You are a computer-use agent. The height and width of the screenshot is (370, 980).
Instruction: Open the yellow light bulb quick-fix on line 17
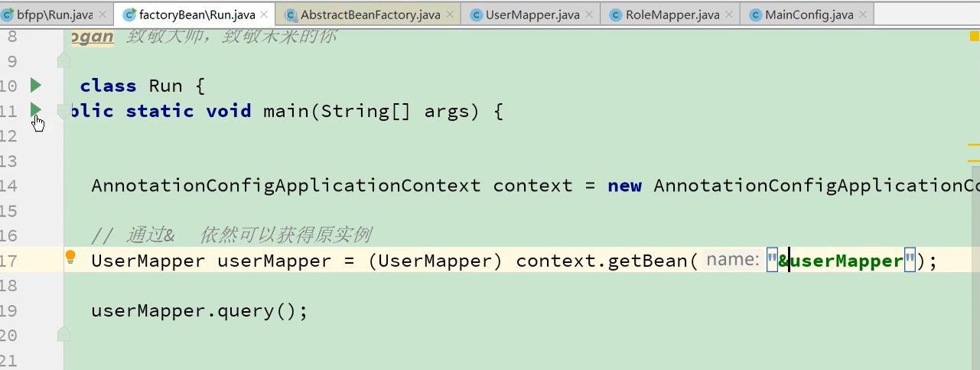(70, 258)
